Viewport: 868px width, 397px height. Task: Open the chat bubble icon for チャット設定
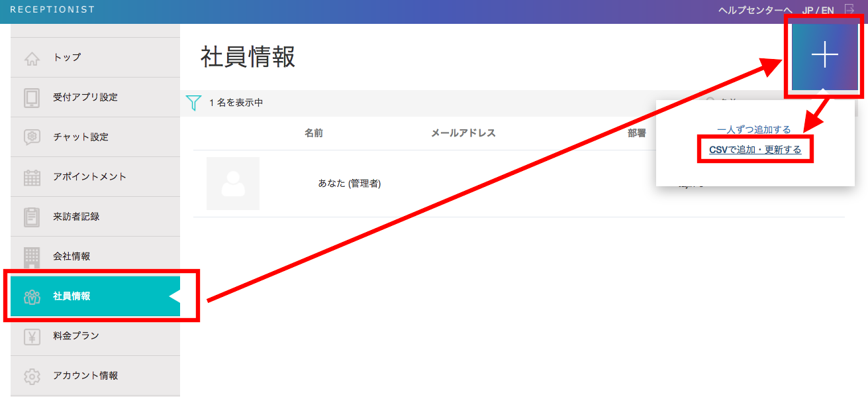coord(32,137)
